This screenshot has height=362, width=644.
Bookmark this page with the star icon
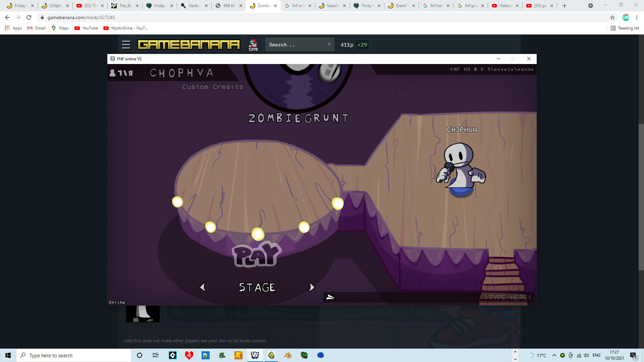coord(612,17)
